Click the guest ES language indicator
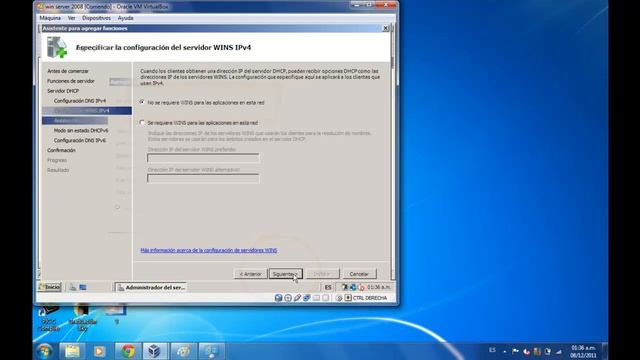The width and height of the screenshot is (640, 360). (328, 287)
